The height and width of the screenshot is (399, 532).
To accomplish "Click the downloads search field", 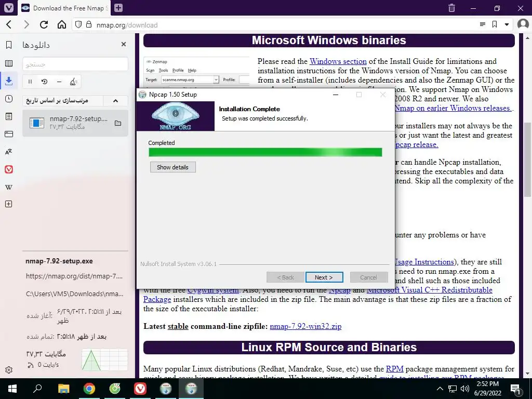I will 75,64.
